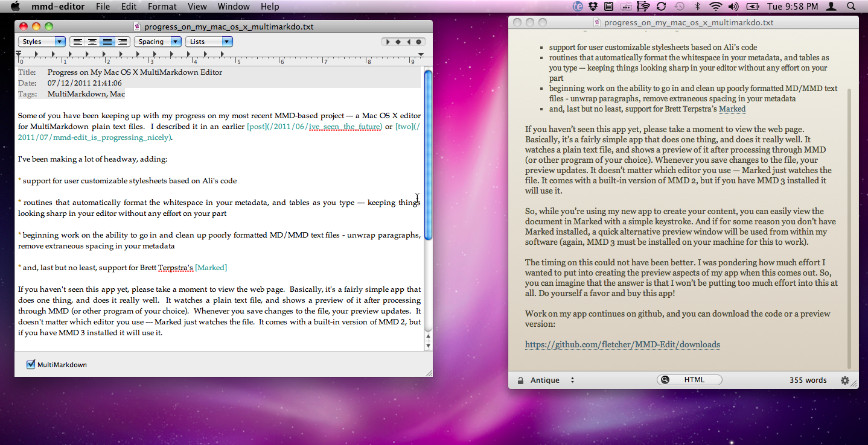Viewport: 868px width, 445px height.
Task: Open the mmd-editor application menu
Action: point(58,7)
